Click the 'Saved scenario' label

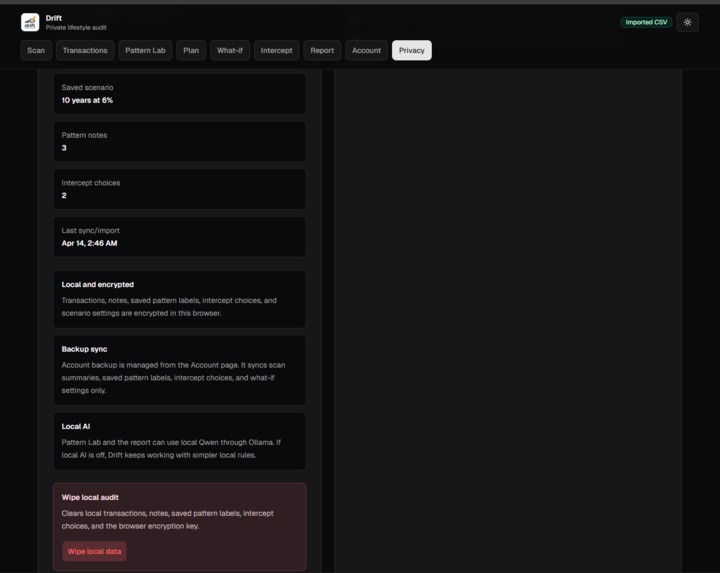tap(87, 87)
